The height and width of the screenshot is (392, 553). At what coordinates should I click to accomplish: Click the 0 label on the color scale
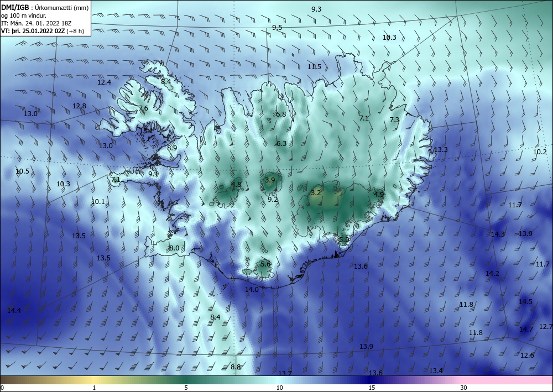pos(2,388)
